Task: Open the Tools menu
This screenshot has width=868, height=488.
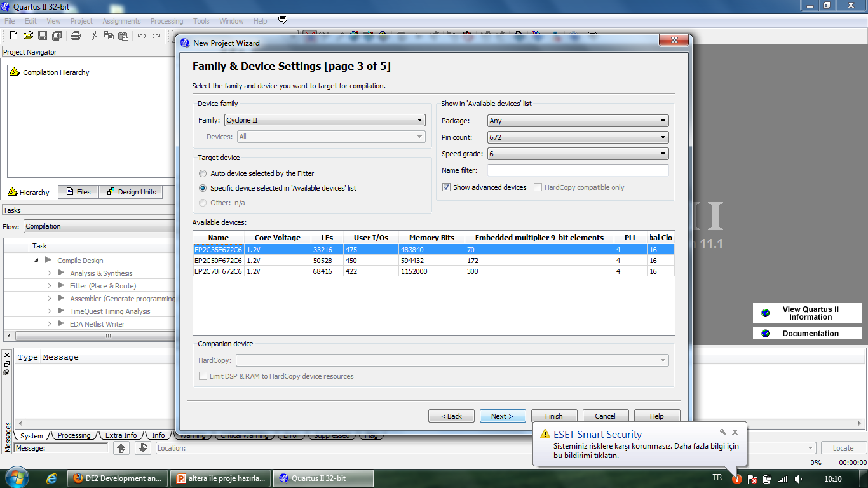Action: tap(201, 21)
